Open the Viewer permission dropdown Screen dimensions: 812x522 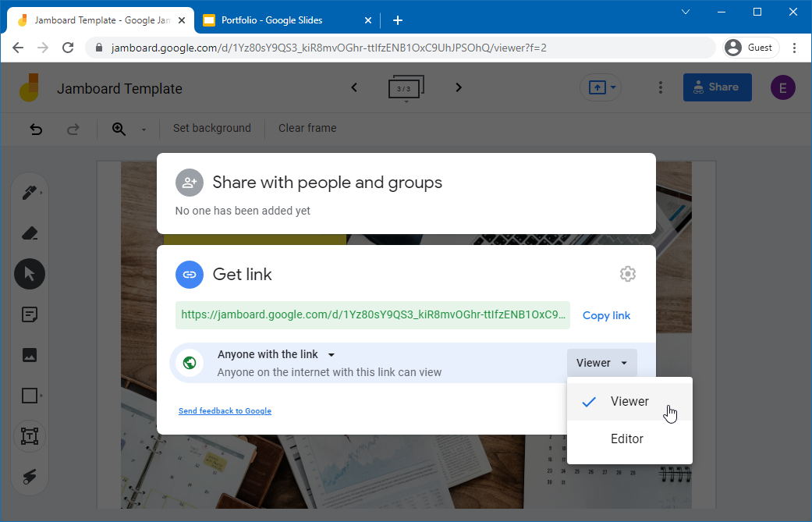601,362
